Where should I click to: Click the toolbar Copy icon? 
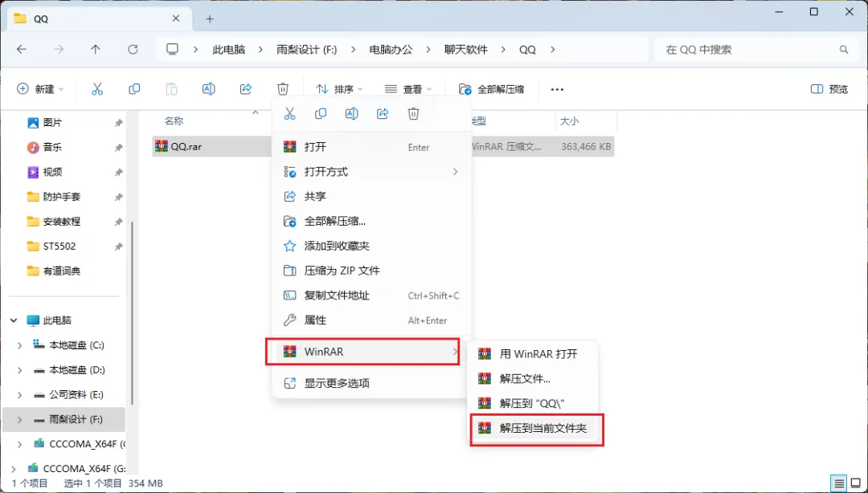click(x=134, y=89)
